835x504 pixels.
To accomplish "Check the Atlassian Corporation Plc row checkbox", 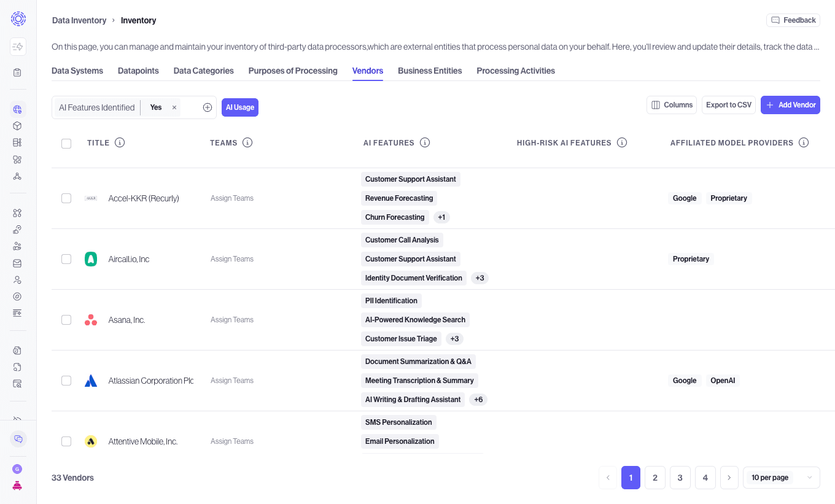I will tap(66, 381).
